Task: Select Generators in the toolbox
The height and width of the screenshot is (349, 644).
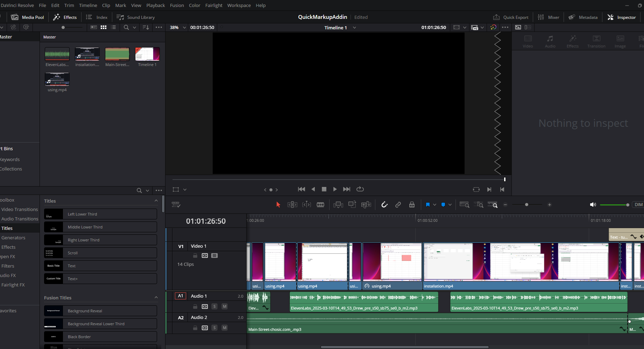Action: 13,238
